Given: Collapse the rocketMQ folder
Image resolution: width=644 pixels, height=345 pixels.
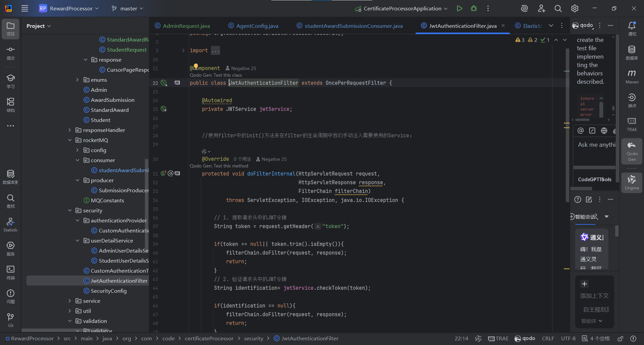Looking at the screenshot, I should [70, 140].
